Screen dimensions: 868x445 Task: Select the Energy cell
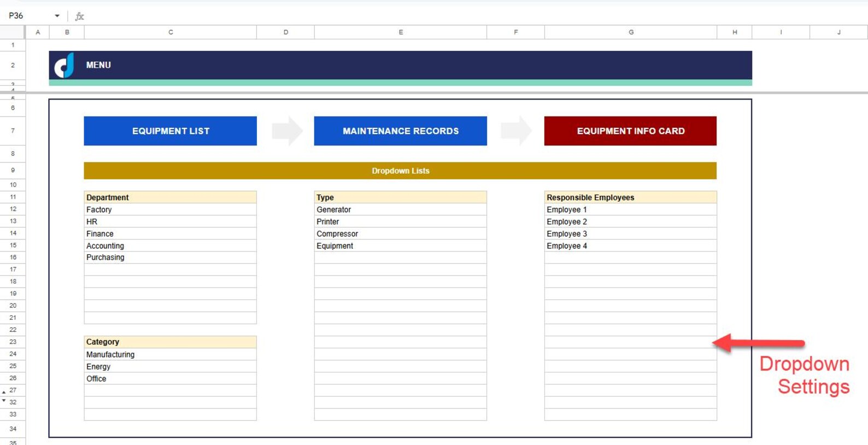click(x=171, y=366)
